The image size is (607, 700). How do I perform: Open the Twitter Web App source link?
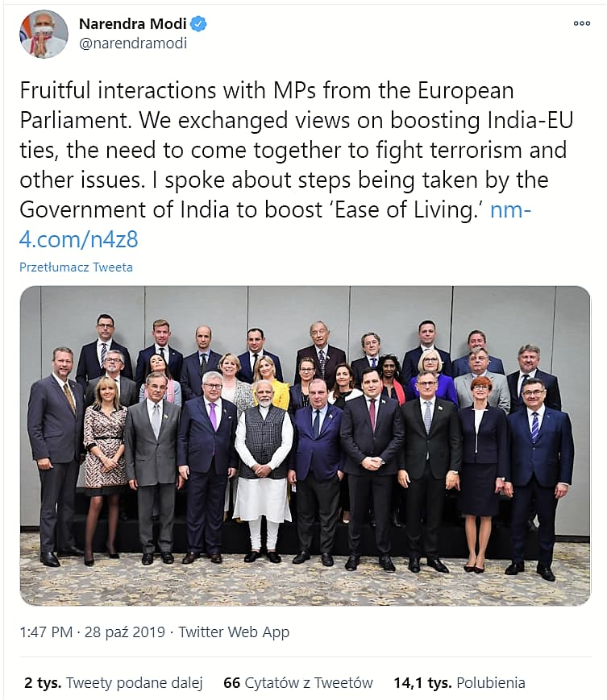click(234, 632)
